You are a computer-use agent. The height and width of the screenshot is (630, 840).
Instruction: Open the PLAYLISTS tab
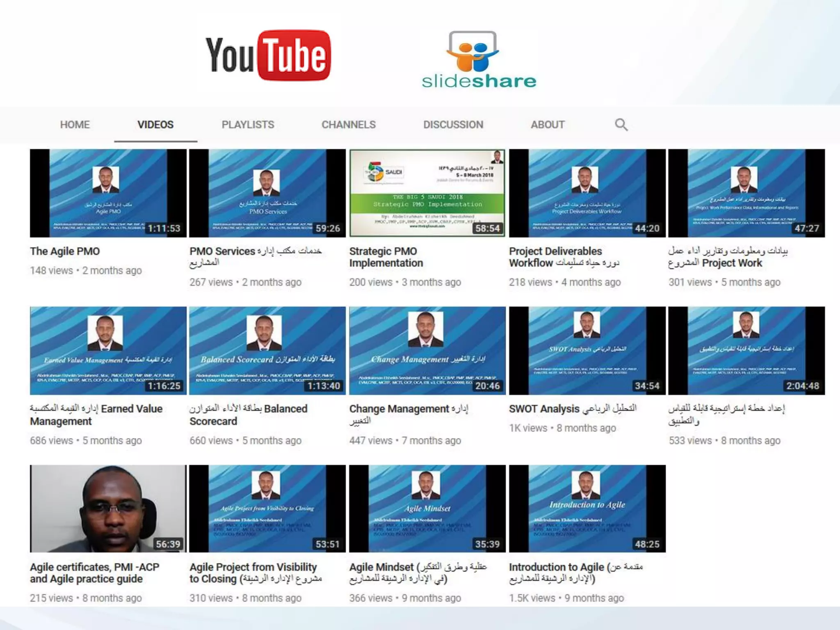pos(248,125)
